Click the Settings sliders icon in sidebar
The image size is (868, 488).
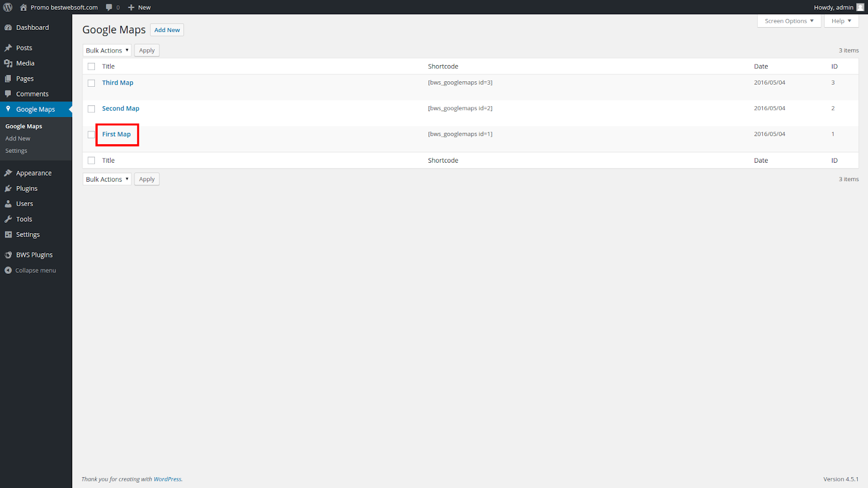click(x=8, y=234)
